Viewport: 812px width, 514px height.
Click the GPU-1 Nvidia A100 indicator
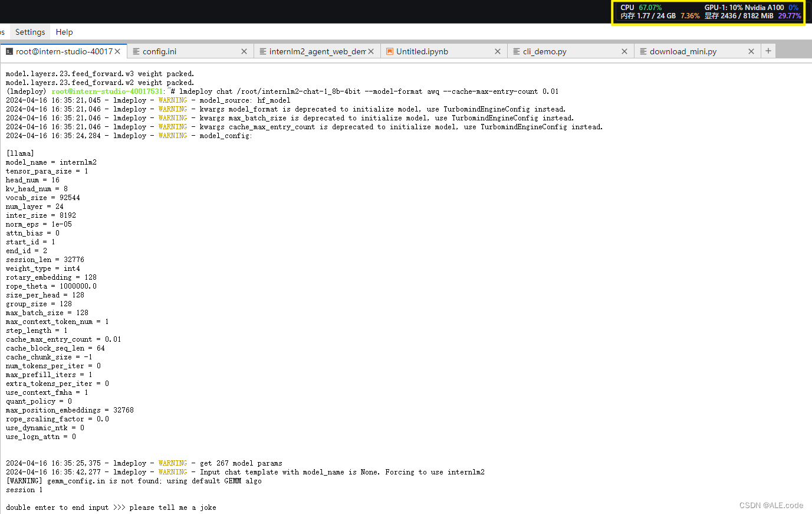click(743, 8)
